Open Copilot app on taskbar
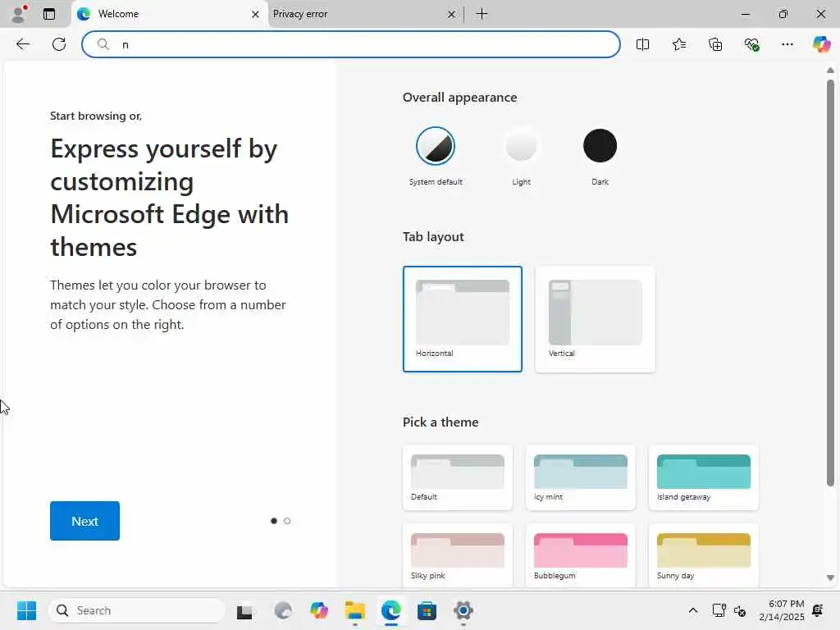Screen dimensions: 840x630 click(319, 610)
